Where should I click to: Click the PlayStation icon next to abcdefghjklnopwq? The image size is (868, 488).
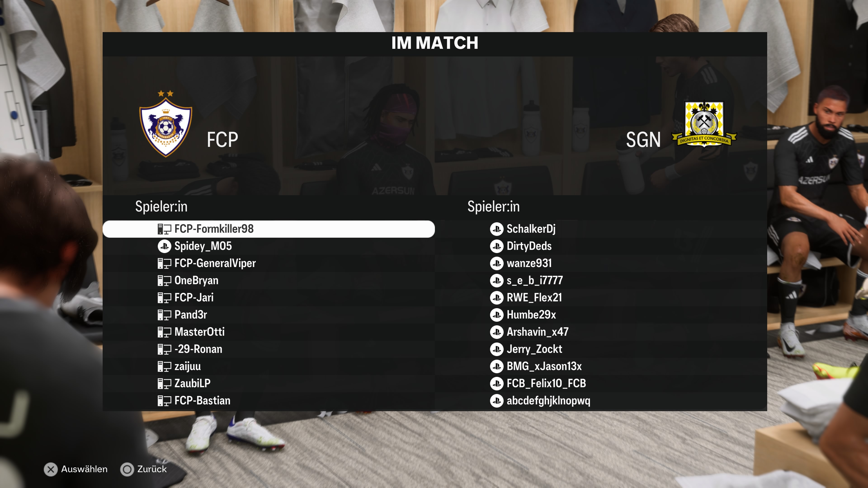point(497,401)
